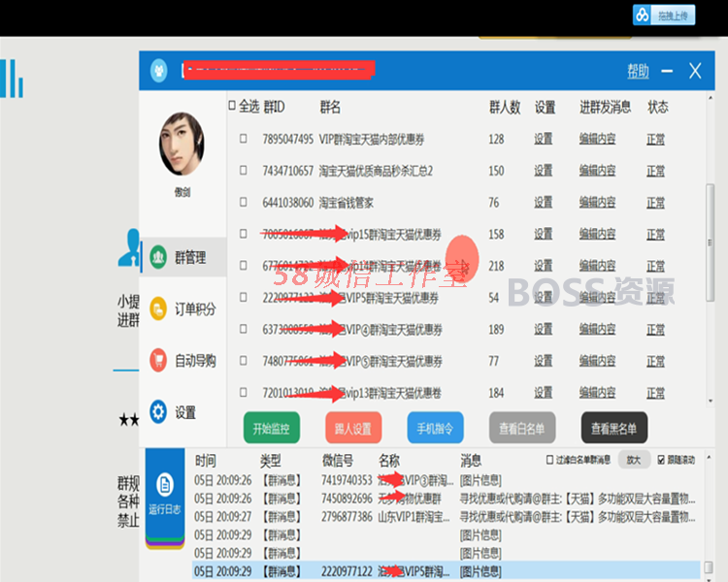Click the 消息 column header in log
The height and width of the screenshot is (582, 728).
471,461
